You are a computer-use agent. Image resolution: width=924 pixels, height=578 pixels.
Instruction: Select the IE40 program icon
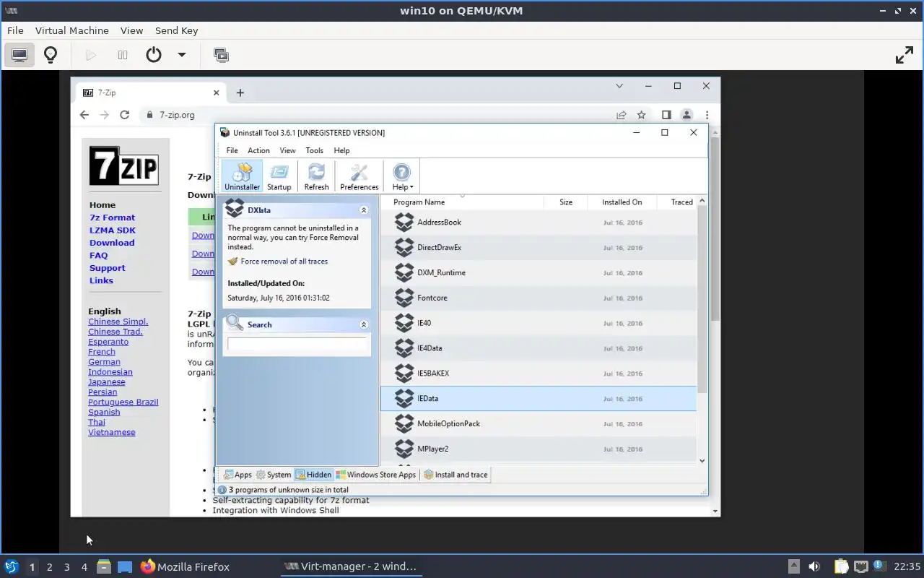point(404,323)
